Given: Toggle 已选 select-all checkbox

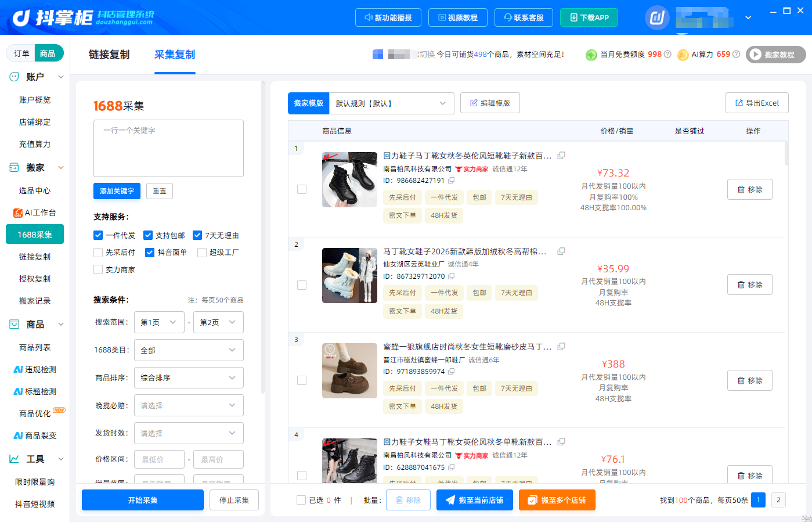Looking at the screenshot, I should click(301, 500).
